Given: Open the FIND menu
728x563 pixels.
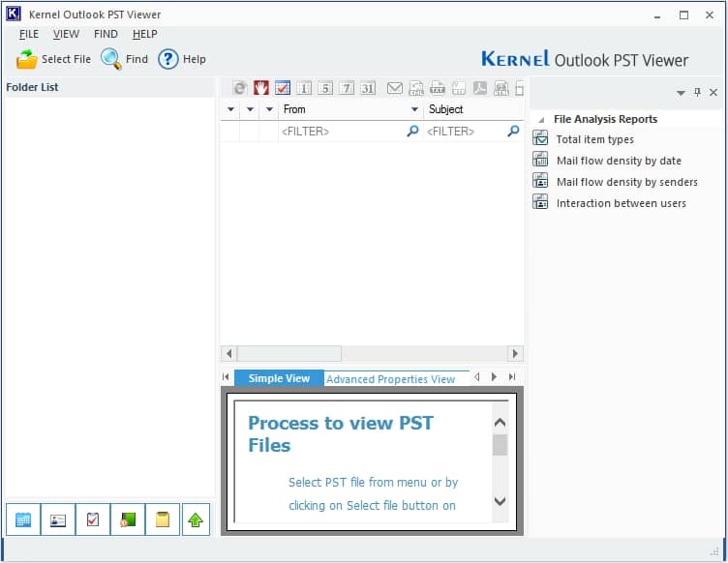Looking at the screenshot, I should tap(106, 34).
